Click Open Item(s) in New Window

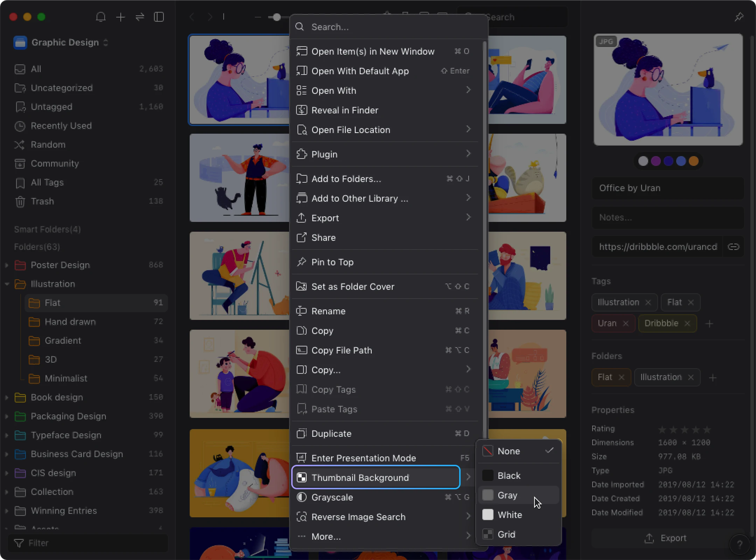click(385, 51)
